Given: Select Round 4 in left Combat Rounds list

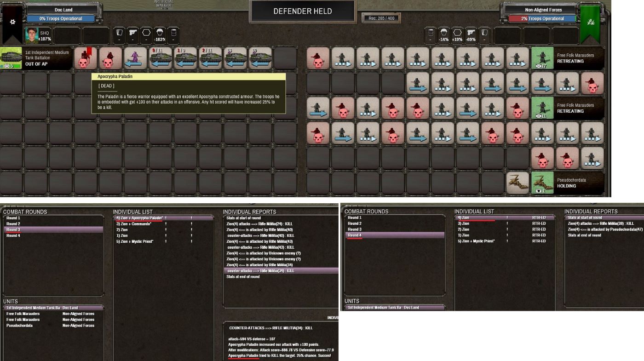Looking at the screenshot, I should click(x=53, y=235).
